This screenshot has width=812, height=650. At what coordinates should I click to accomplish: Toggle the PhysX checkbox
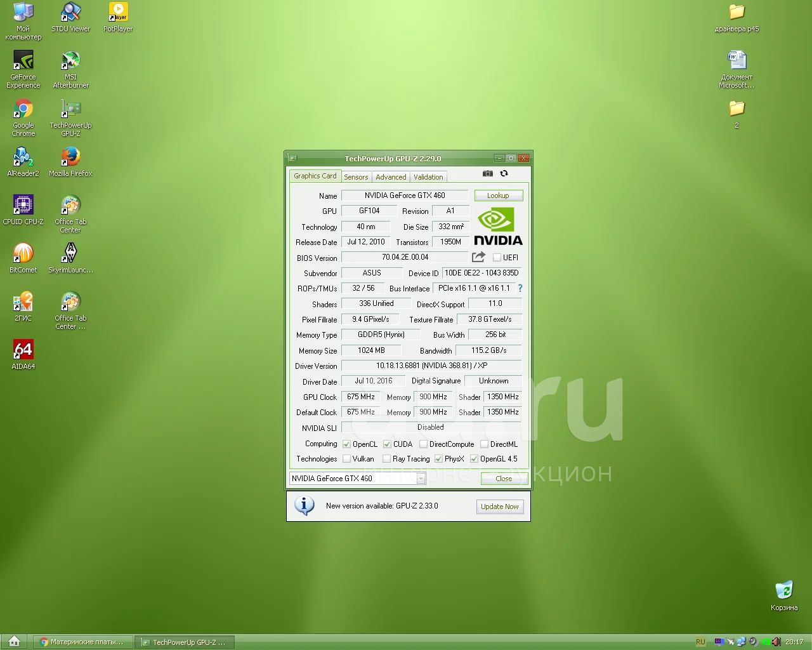[x=438, y=459]
